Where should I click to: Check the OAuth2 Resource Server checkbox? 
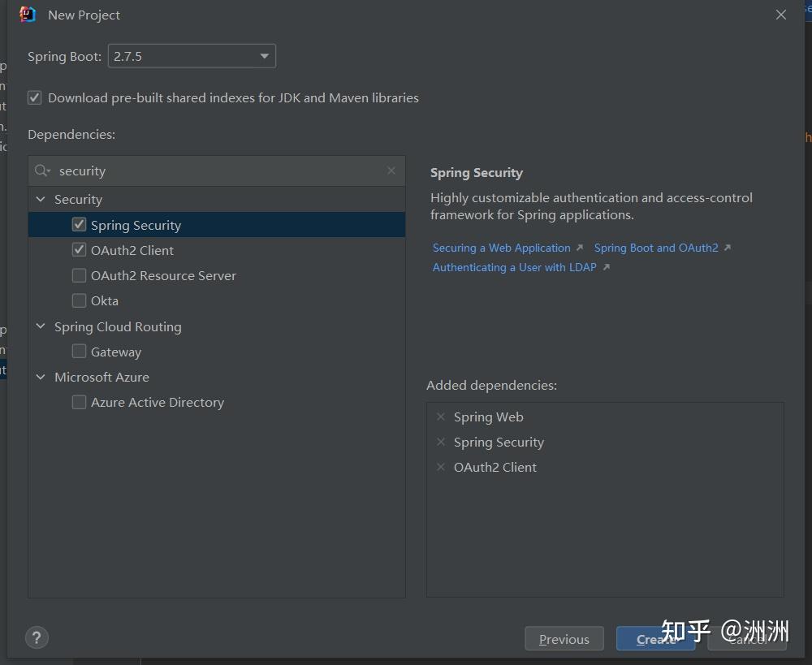pos(79,275)
